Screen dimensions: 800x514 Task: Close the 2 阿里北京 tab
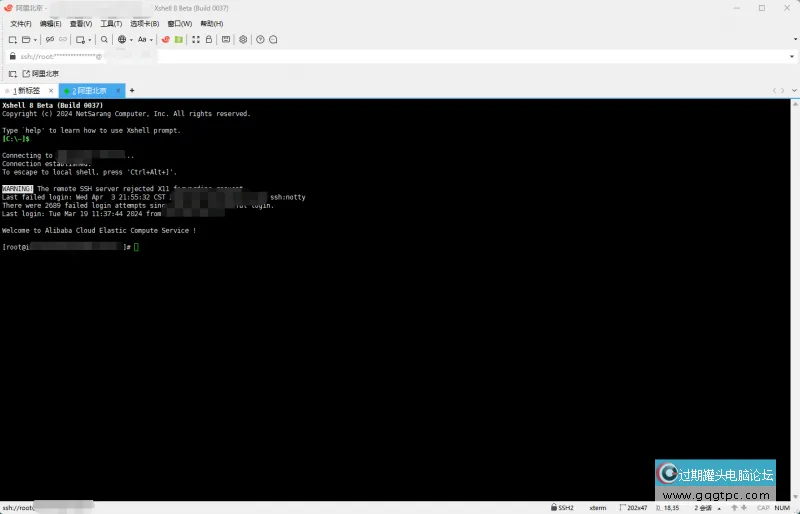(118, 91)
